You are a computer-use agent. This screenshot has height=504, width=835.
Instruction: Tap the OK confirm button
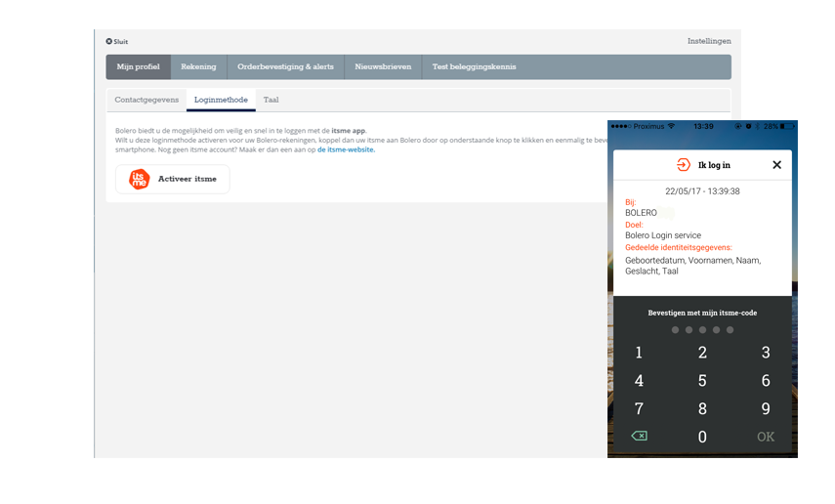(x=766, y=438)
